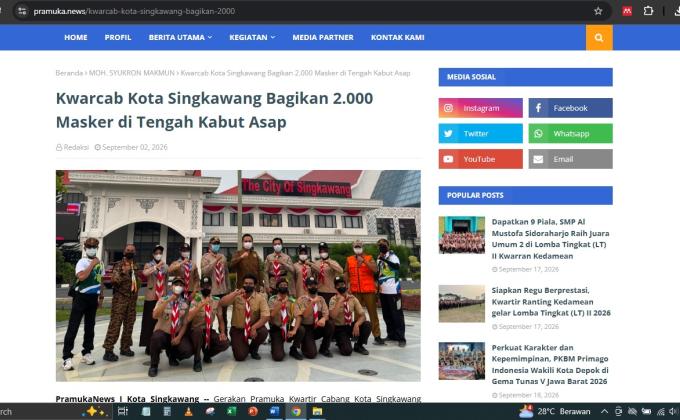Open the PKBM Primago post thumbnail
This screenshot has height=420, width=680.
461,361
